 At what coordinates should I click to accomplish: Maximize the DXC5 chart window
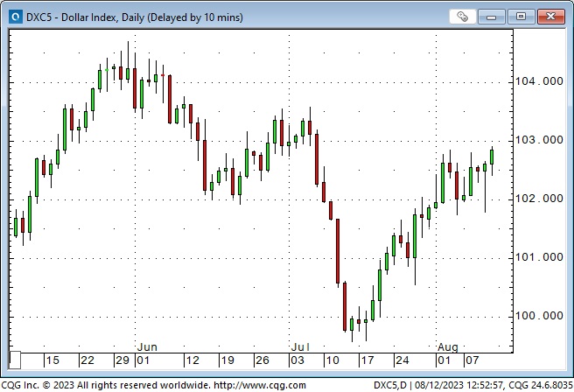(521, 17)
